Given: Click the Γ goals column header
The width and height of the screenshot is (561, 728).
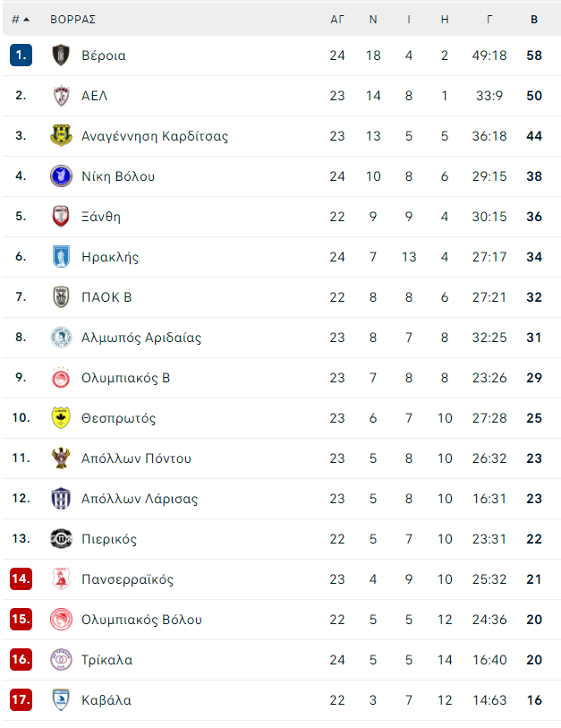Looking at the screenshot, I should click(x=489, y=20).
